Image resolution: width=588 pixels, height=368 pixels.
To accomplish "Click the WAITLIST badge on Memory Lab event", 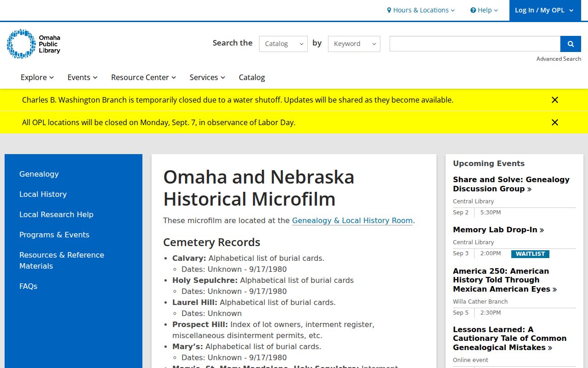I will coord(530,254).
